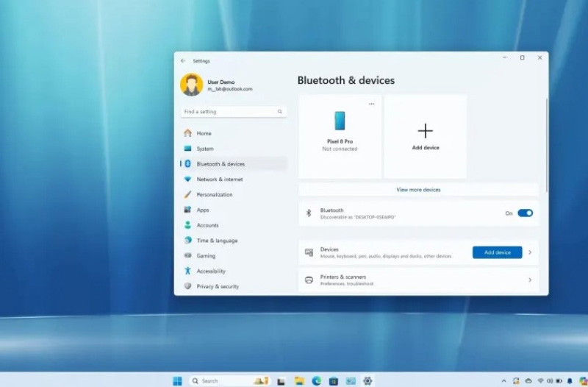Click the plus icon to add device
The width and height of the screenshot is (588, 387).
coord(426,131)
